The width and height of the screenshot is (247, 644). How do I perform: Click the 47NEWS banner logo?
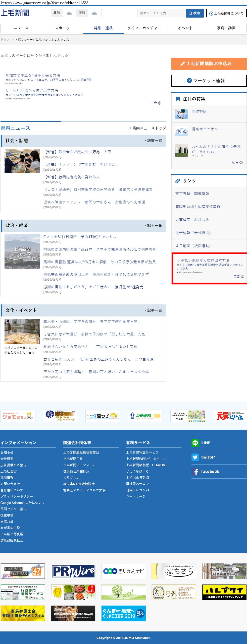coord(23,571)
